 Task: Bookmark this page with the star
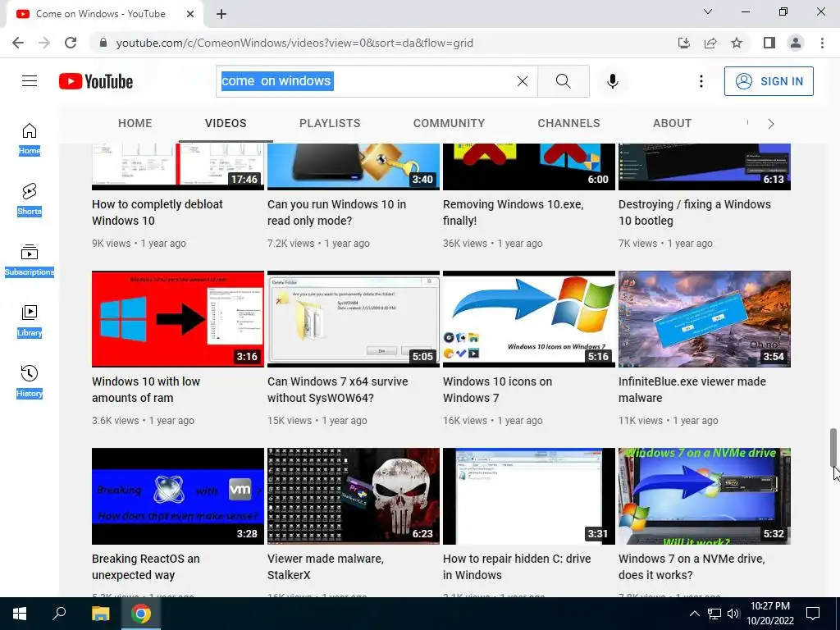(x=737, y=43)
